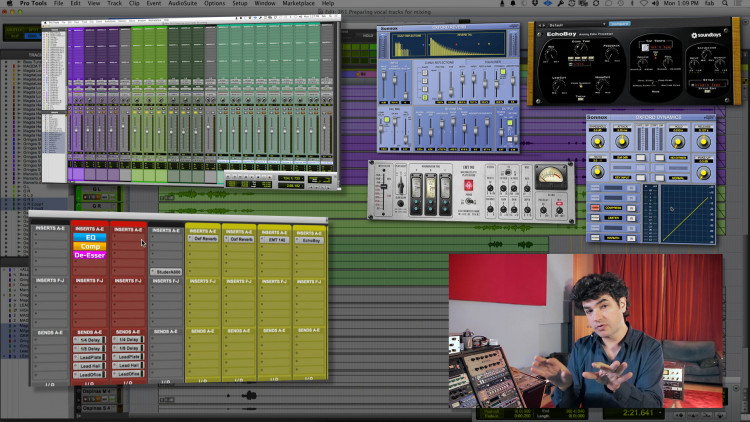Toggle the Warmth IN button in Oxford Dynamics
The image size is (750, 422).
[x=631, y=238]
